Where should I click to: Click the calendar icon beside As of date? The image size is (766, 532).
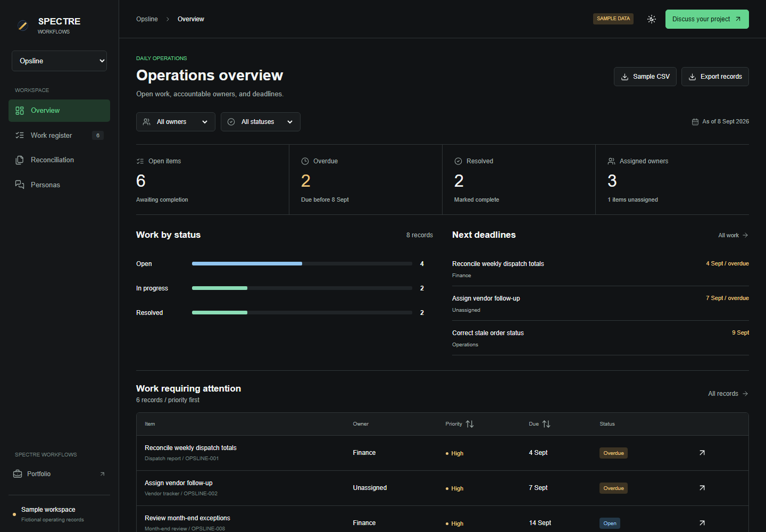tap(695, 122)
